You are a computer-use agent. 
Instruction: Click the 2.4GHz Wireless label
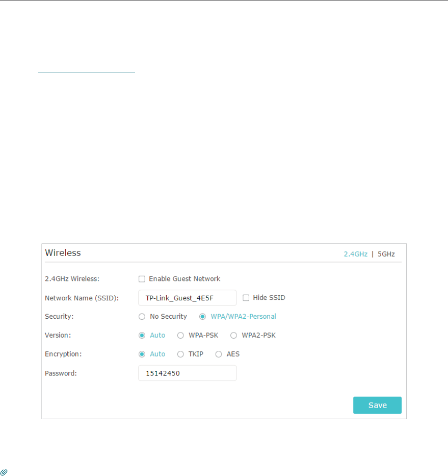pos(72,279)
